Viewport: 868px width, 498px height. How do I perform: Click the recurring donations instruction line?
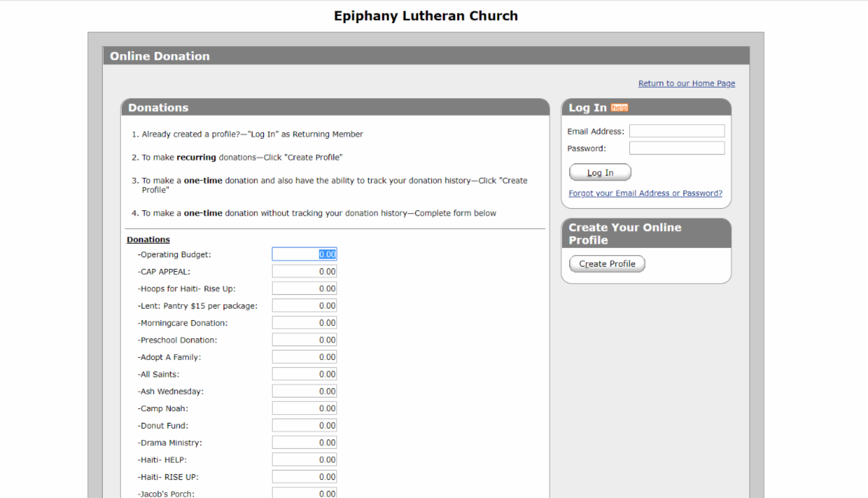[242, 158]
